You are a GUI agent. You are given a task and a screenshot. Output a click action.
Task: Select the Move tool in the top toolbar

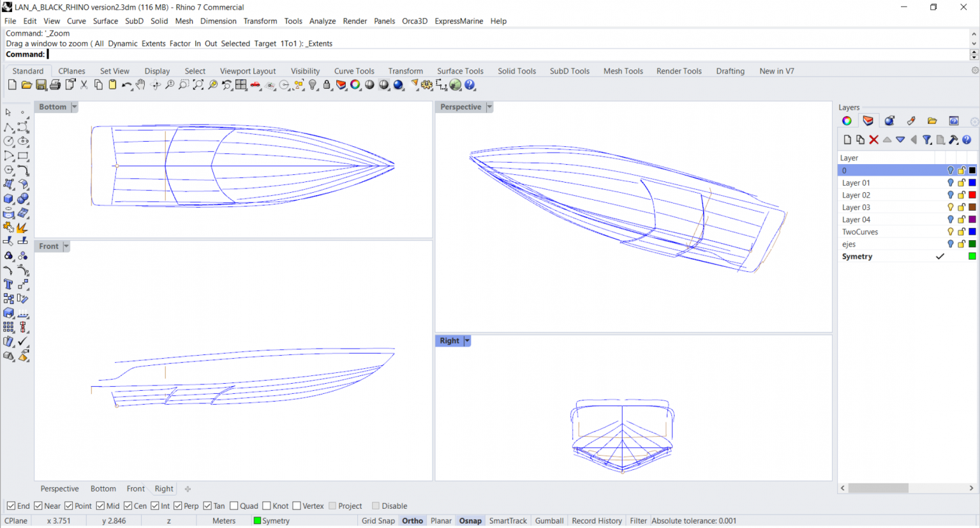[156, 85]
